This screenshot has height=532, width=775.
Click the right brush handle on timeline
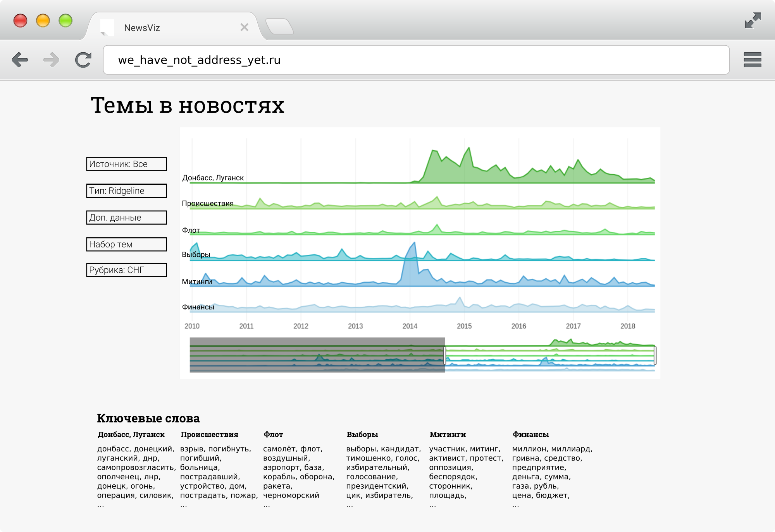click(x=655, y=355)
